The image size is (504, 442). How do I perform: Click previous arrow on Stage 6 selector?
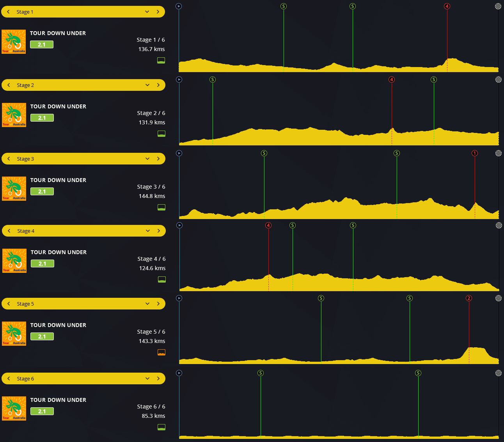[x=9, y=378]
